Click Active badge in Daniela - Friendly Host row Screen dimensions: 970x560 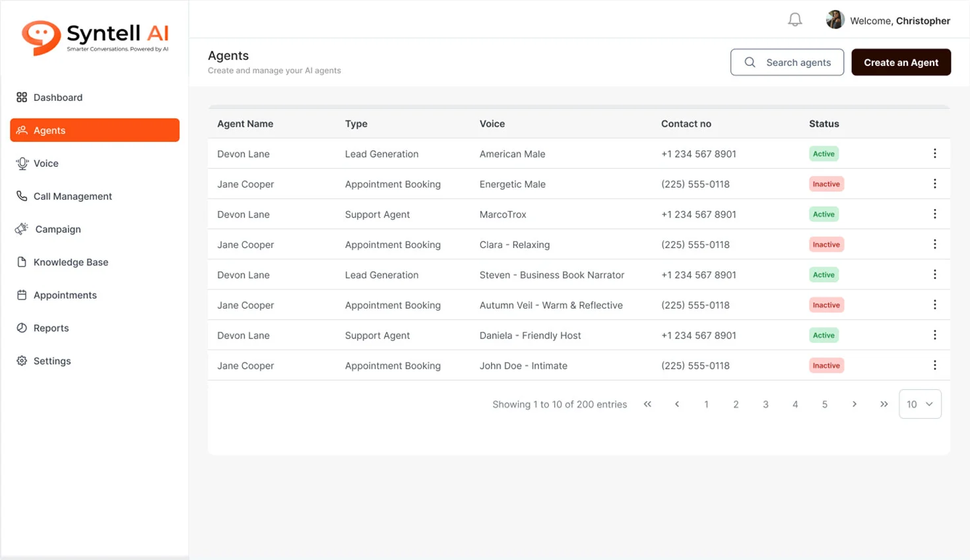coord(824,335)
